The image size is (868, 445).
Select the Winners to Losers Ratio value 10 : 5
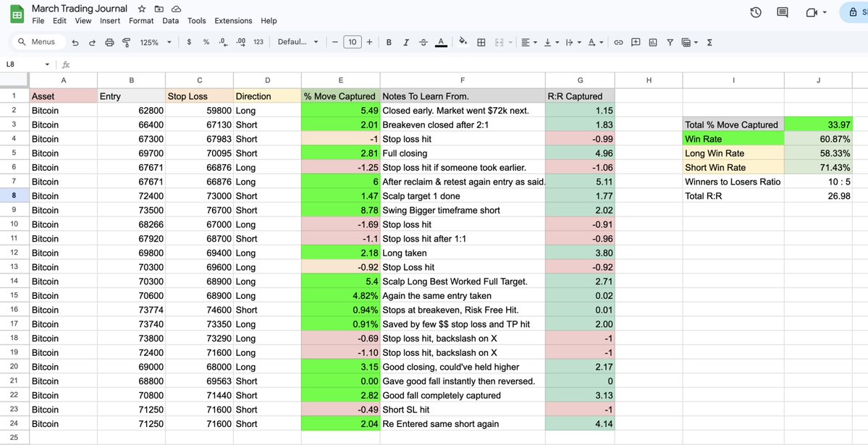tap(818, 182)
